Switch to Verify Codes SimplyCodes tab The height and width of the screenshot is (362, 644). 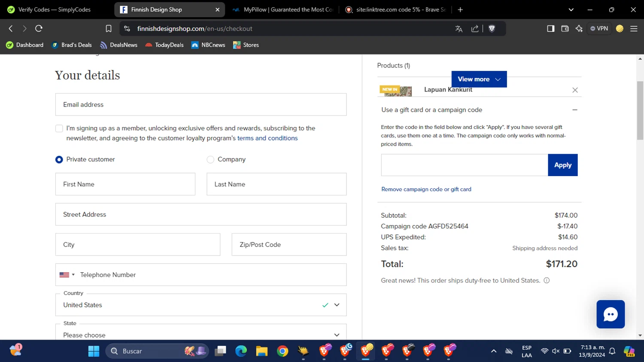55,9
